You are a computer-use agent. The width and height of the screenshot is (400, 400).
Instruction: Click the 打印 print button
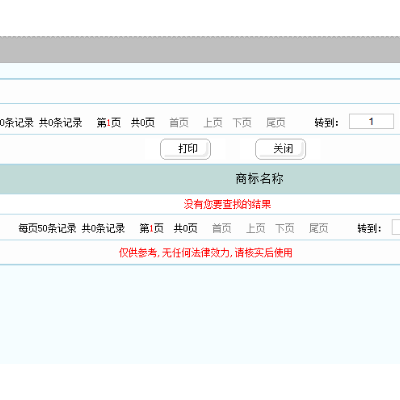point(185,149)
